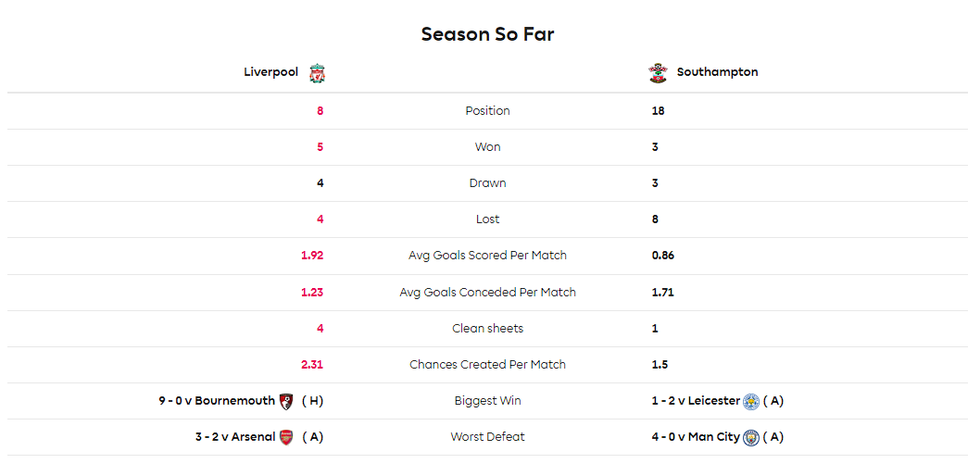Image resolution: width=980 pixels, height=476 pixels.
Task: Select the 4 - 0 v Man City result
Action: 696,437
